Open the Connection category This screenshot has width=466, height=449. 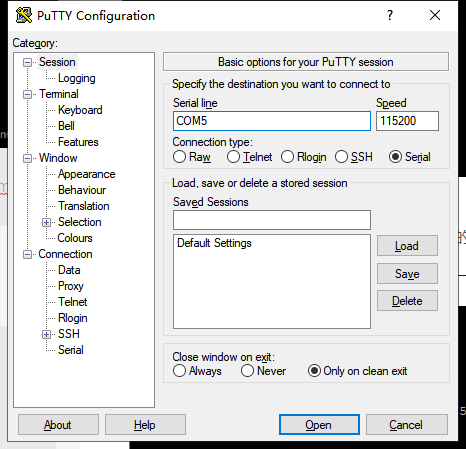(x=65, y=254)
